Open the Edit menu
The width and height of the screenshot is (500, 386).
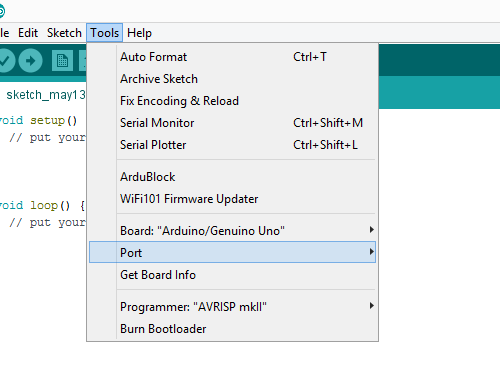(28, 33)
